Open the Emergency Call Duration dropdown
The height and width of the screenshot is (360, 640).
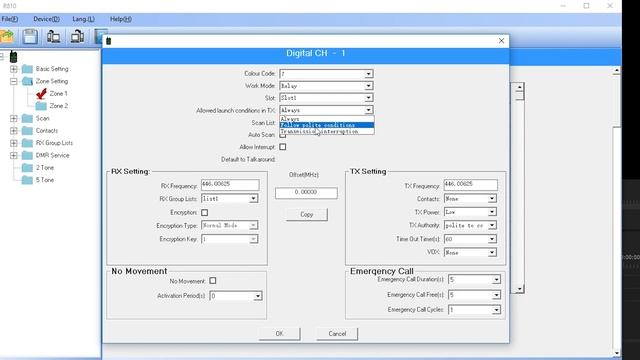(x=496, y=280)
